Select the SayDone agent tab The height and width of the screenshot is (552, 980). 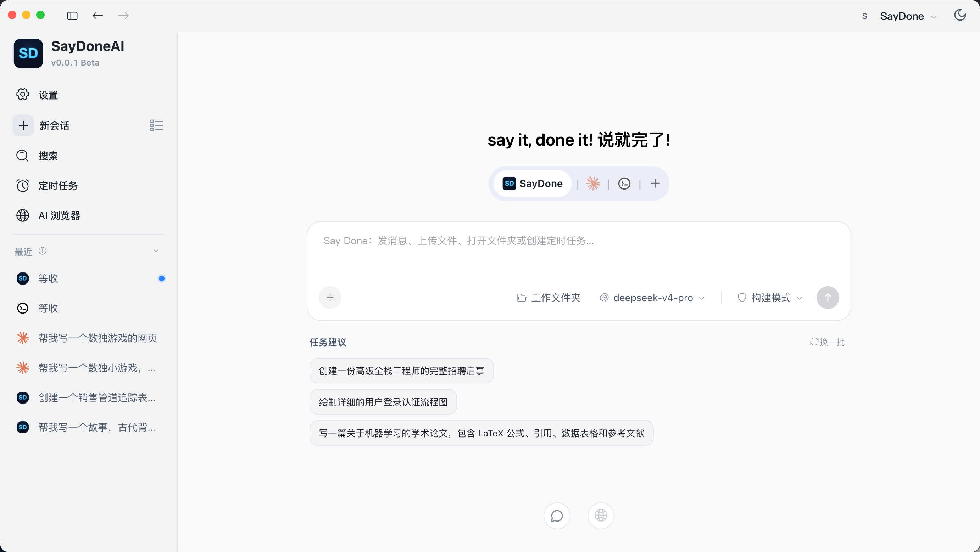coord(532,184)
